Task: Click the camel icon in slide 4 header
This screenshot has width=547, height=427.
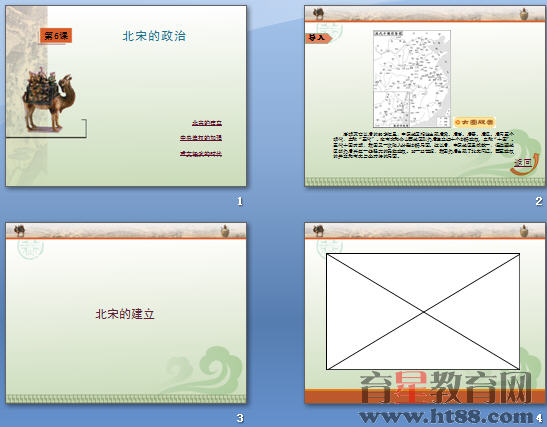Action: click(319, 231)
